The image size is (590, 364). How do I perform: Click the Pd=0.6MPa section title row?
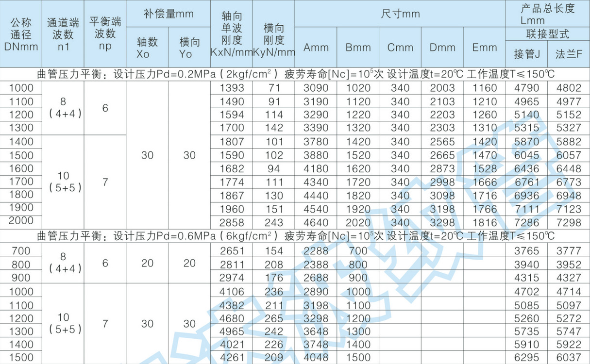[295, 237]
